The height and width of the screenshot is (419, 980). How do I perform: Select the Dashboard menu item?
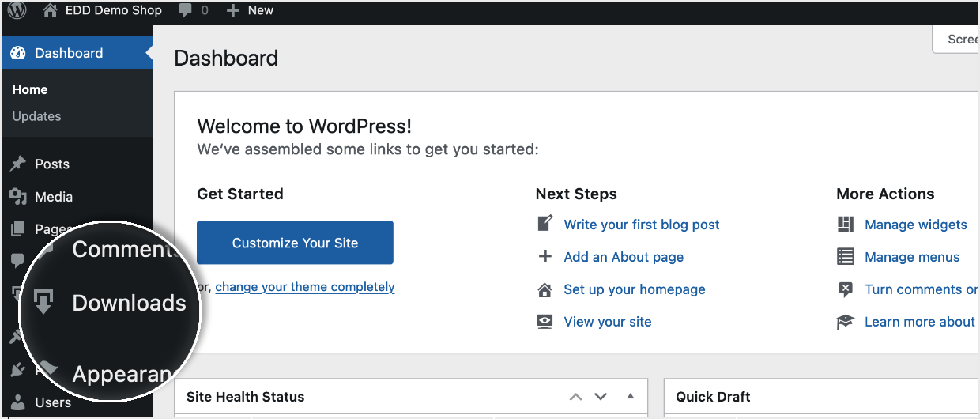click(x=69, y=53)
